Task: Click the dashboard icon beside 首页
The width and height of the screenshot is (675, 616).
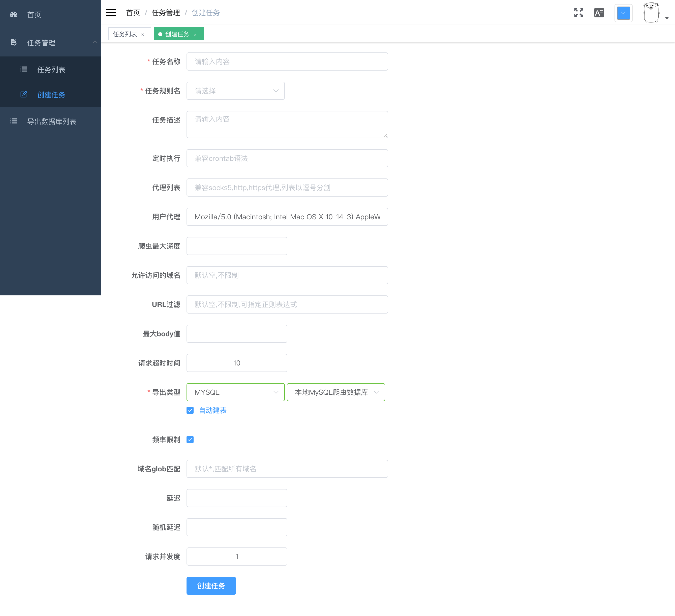Action: [14, 14]
